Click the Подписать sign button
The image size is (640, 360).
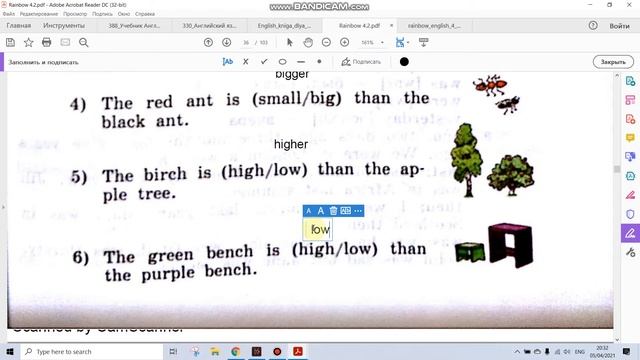pyautogui.click(x=361, y=62)
